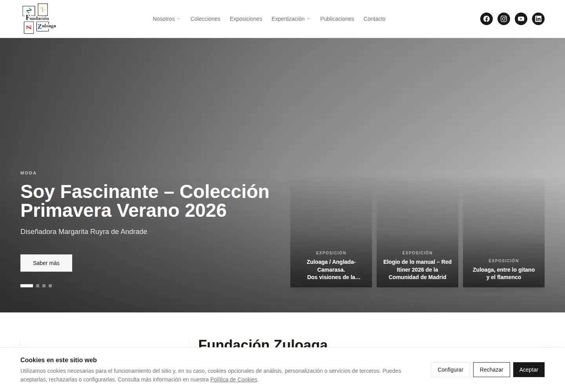Navigate to Publicaciones
Viewport: 565px width, 392px height.
click(x=337, y=19)
